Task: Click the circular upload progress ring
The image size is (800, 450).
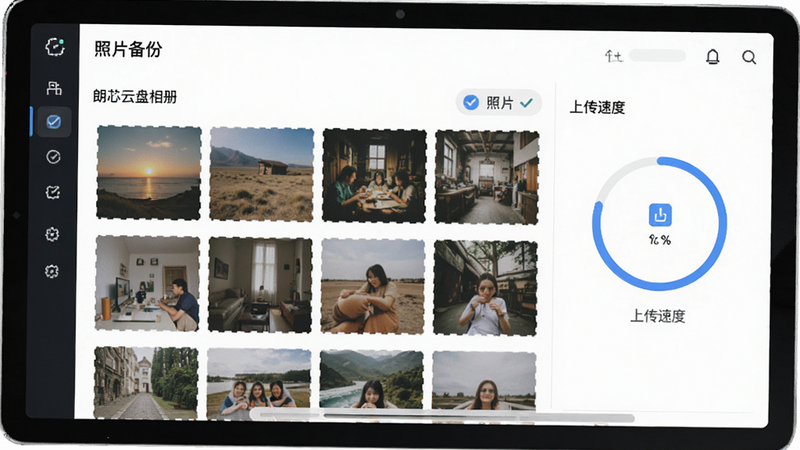Action: [659, 223]
